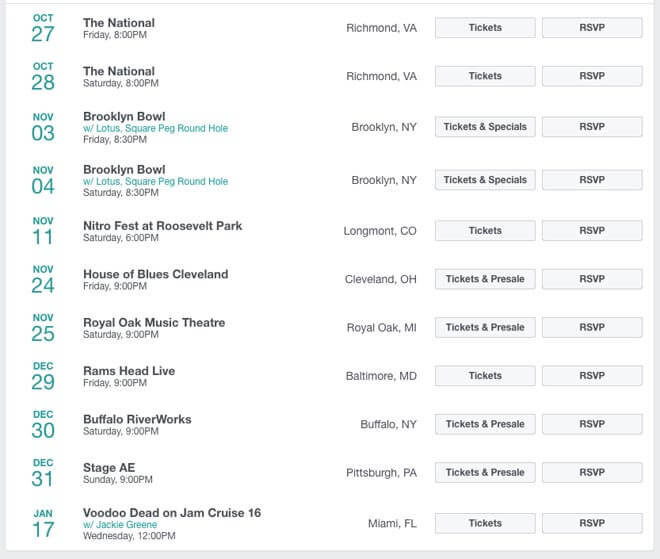RSVP to Oct 28 Richmond show

592,76
